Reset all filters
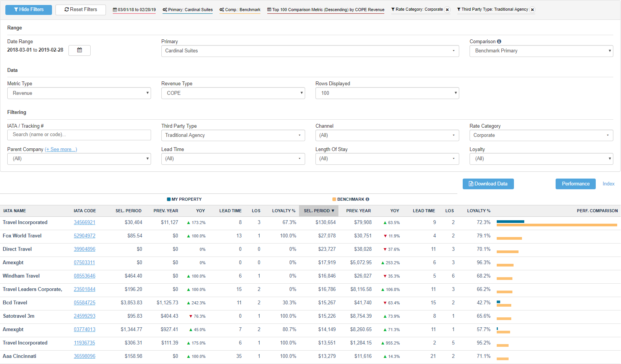The width and height of the screenshot is (621, 364). coord(81,10)
